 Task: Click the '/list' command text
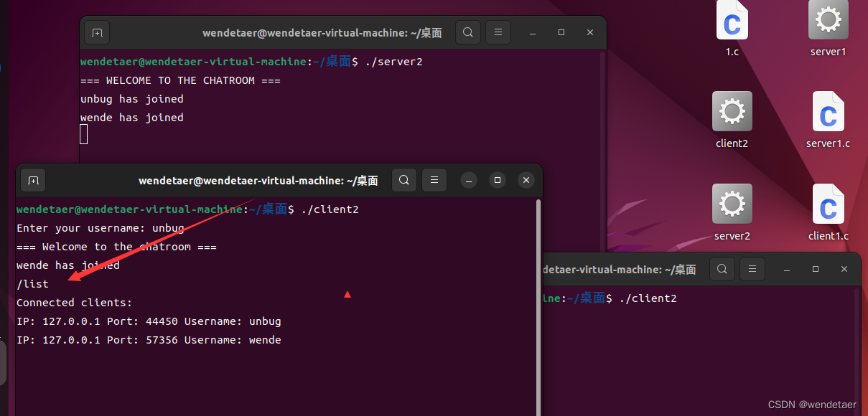pos(33,284)
